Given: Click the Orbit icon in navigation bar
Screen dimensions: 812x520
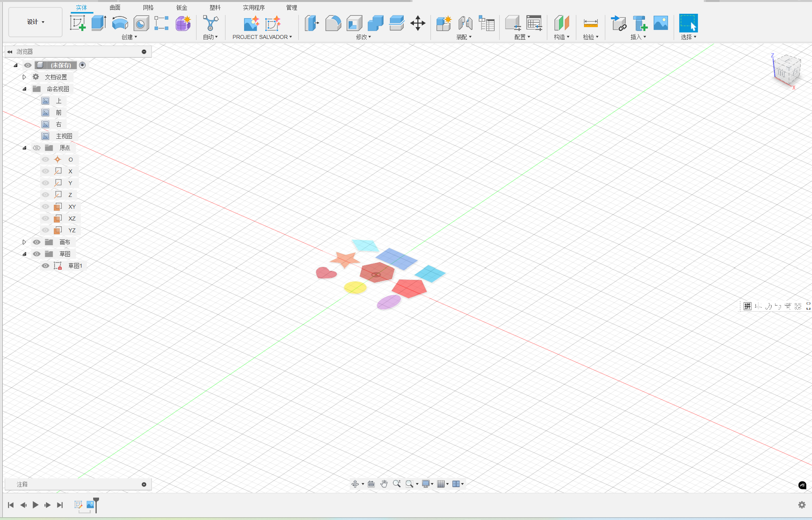Looking at the screenshot, I should (355, 484).
